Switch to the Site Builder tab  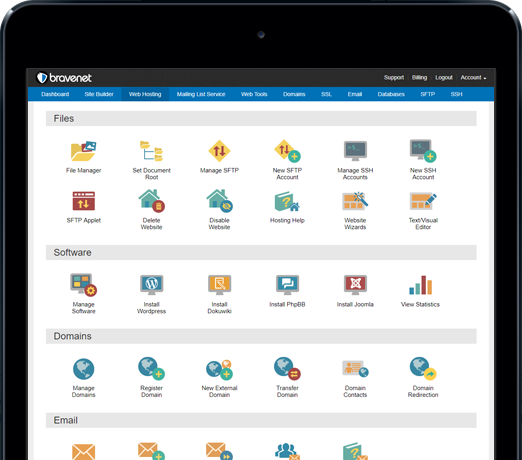99,94
